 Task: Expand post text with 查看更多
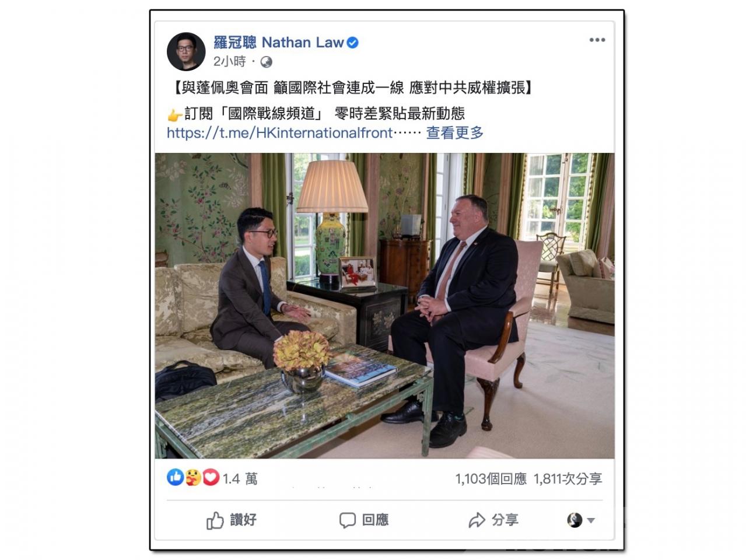click(455, 133)
